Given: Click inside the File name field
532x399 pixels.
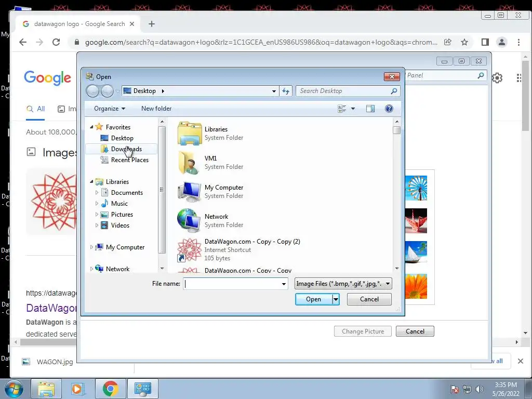Looking at the screenshot, I should (x=232, y=284).
